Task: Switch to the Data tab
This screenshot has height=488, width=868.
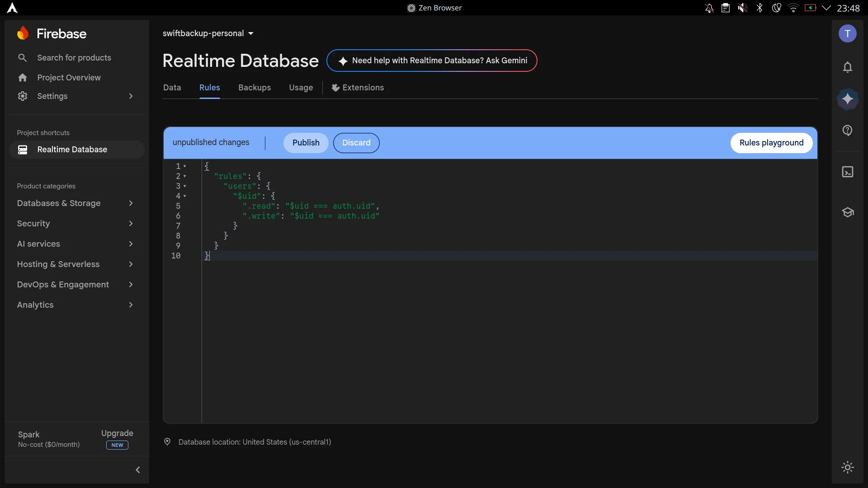Action: point(172,88)
